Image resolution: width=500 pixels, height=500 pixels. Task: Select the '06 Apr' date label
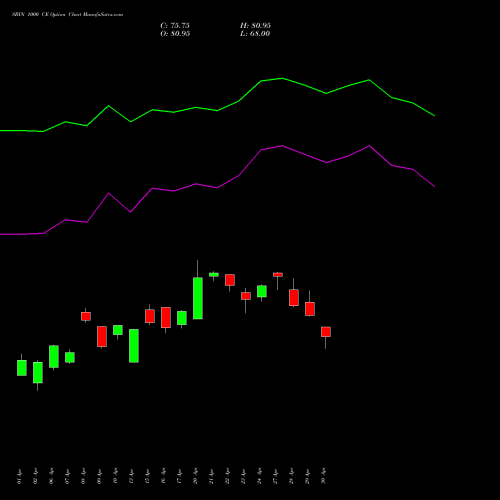[x=51, y=476]
